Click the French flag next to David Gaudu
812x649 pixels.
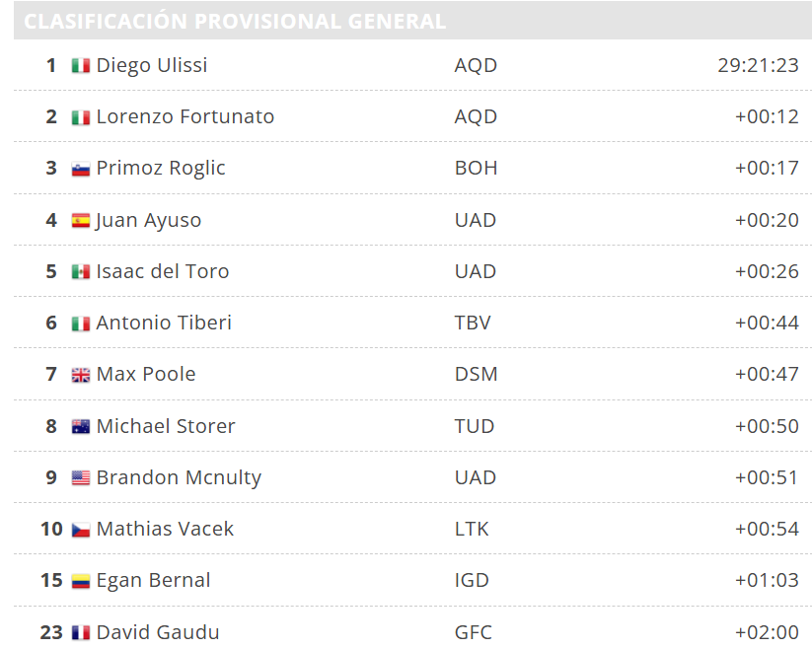click(81, 632)
